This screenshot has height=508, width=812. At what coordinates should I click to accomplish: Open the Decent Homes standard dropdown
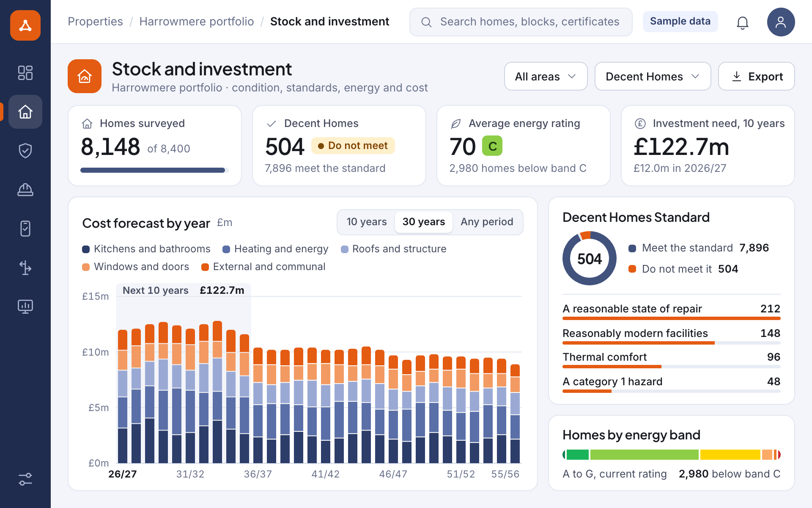[x=653, y=76]
